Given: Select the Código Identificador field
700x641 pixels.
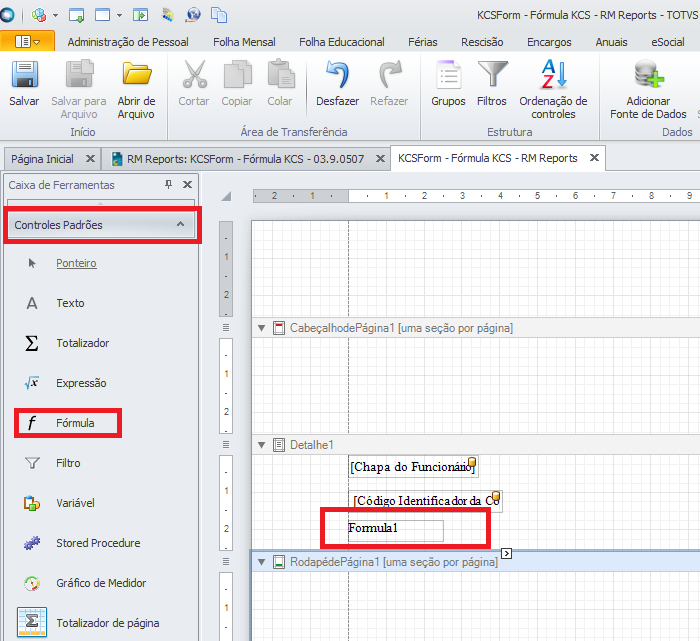Looking at the screenshot, I should coord(425,501).
